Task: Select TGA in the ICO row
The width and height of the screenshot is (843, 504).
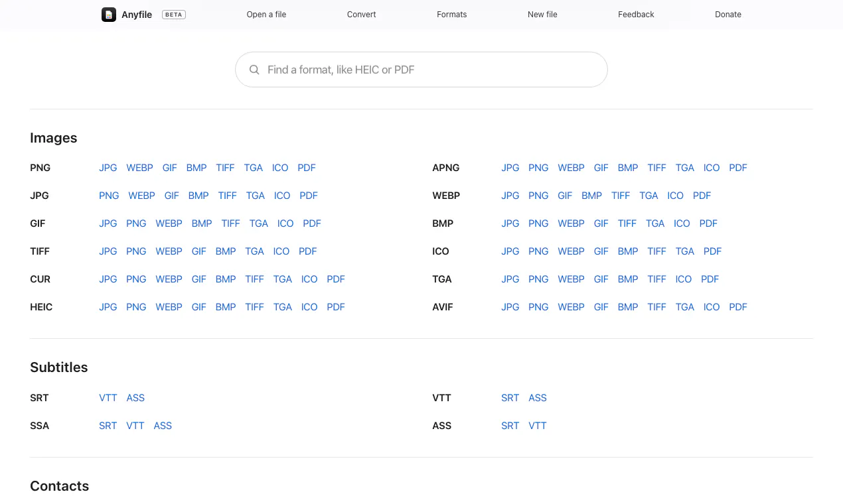Action: click(685, 251)
